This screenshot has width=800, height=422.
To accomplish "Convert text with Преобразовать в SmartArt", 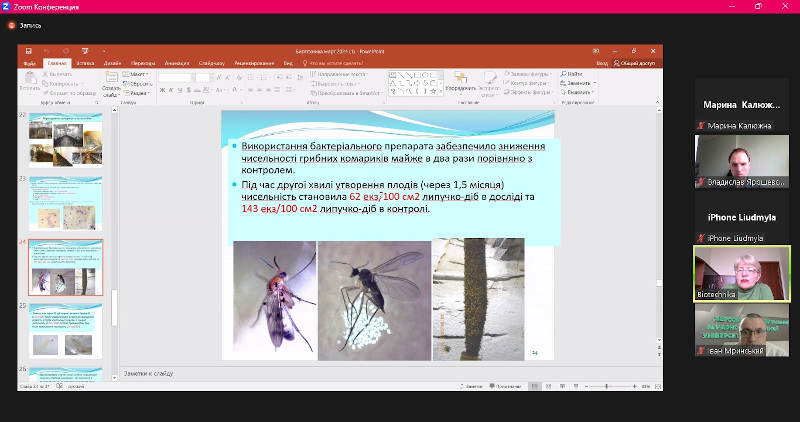I will pos(346,93).
